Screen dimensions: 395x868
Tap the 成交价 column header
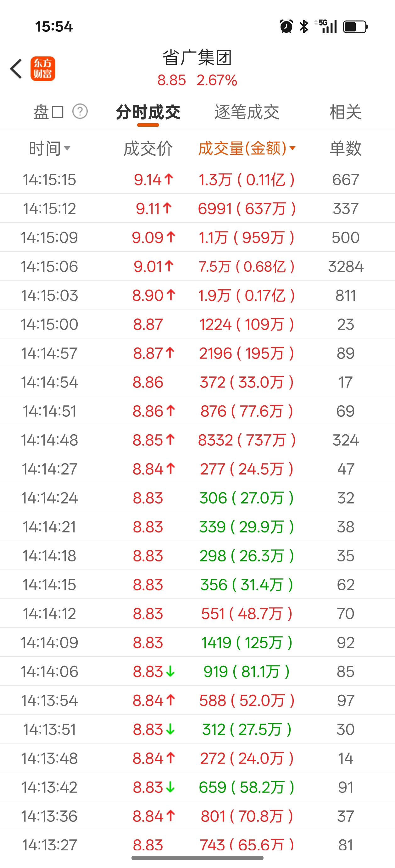pos(148,148)
